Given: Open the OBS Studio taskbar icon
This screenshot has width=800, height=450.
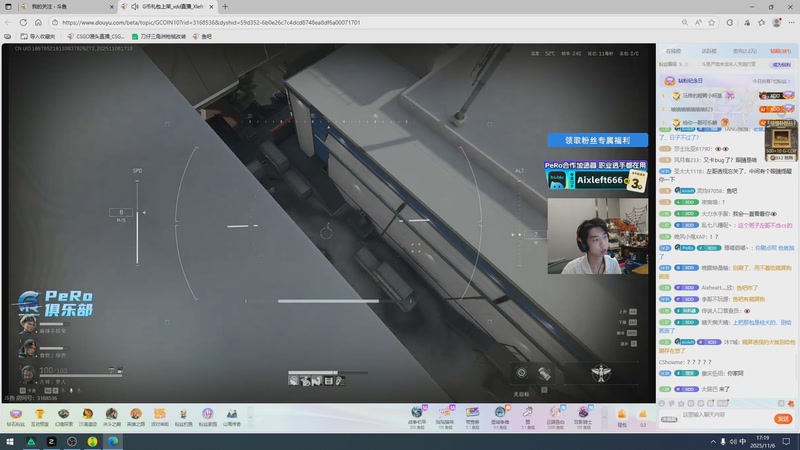Looking at the screenshot, I should (x=72, y=441).
